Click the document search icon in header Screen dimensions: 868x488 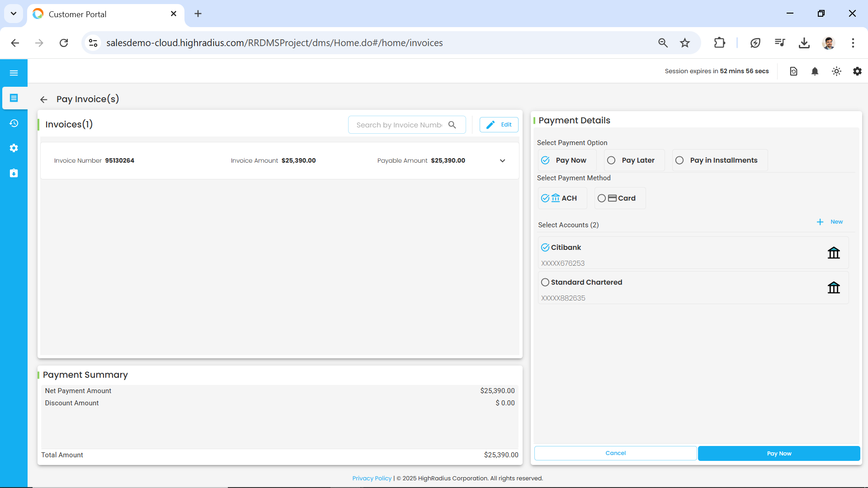(793, 71)
